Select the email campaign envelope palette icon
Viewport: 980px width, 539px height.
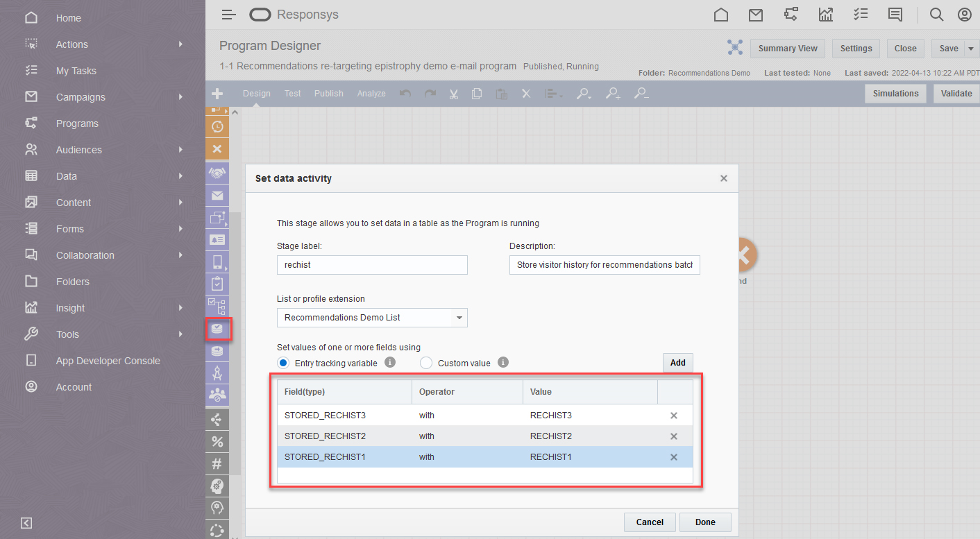217,196
